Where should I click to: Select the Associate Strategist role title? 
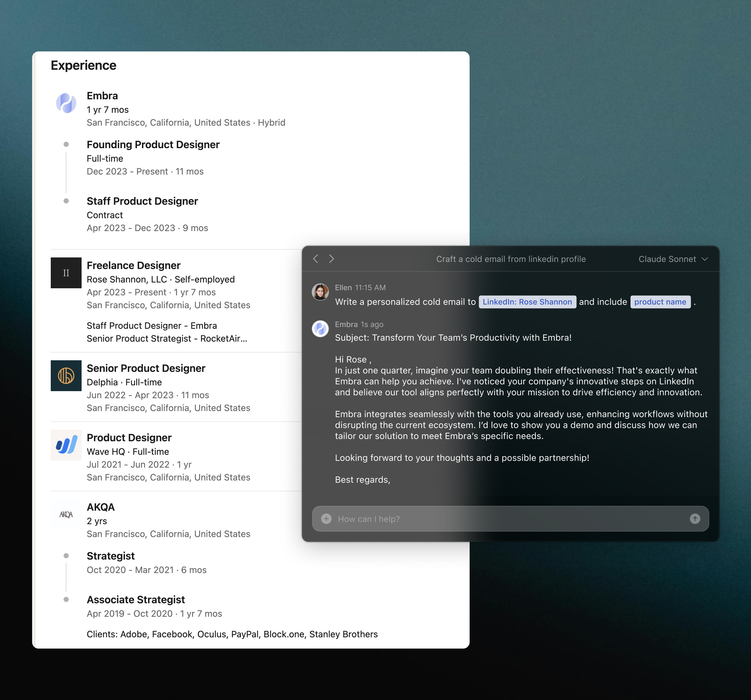tap(136, 600)
